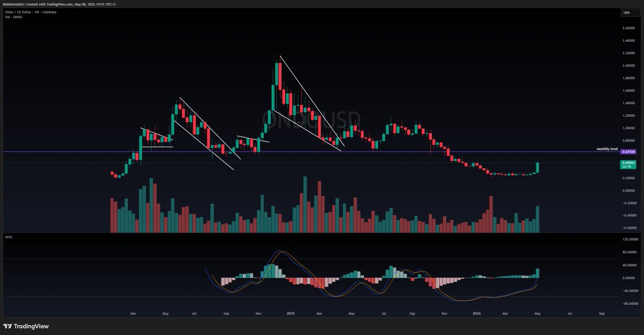Select the purple monthly level horizontal line
The height and width of the screenshot is (335, 644).
pos(310,152)
